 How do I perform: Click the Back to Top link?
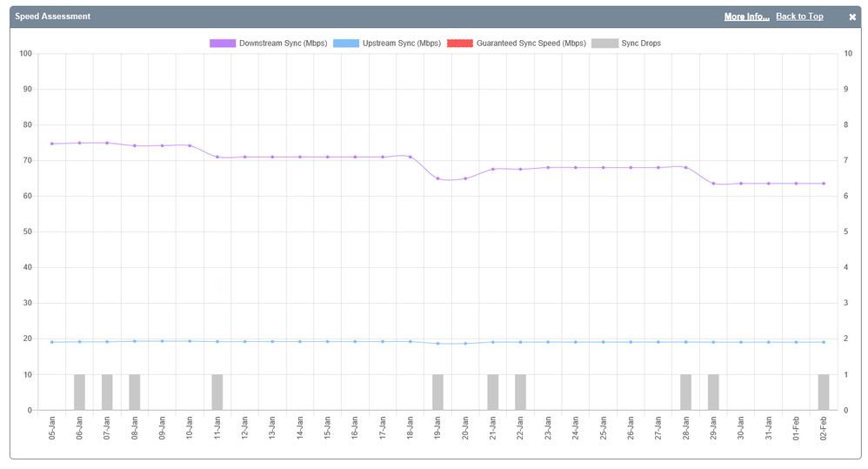[x=799, y=17]
